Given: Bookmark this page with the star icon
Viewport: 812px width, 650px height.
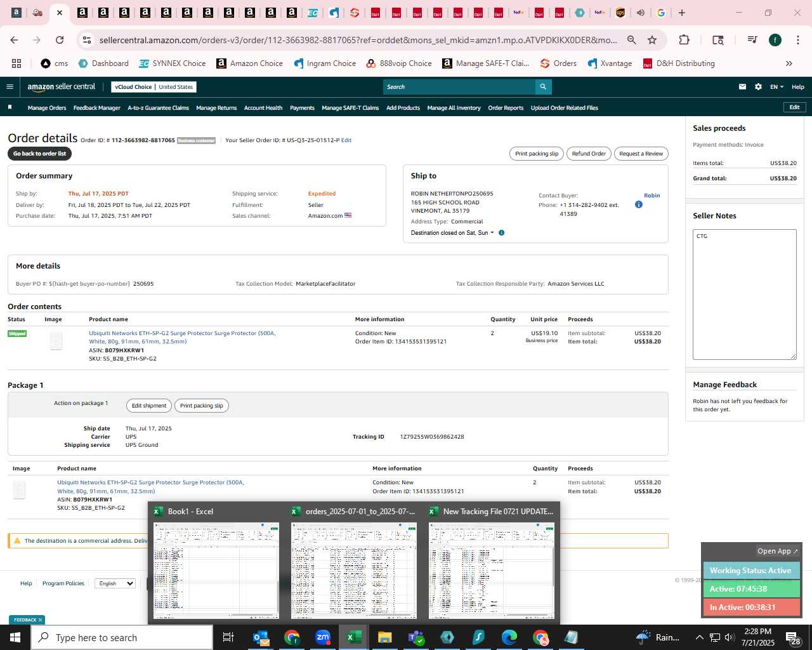Looking at the screenshot, I should [x=652, y=40].
